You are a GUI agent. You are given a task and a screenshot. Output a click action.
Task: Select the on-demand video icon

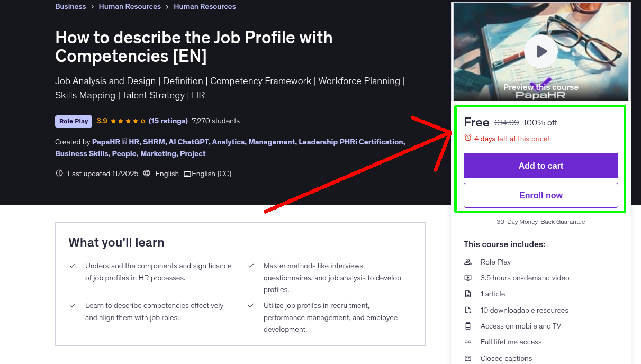pos(468,278)
